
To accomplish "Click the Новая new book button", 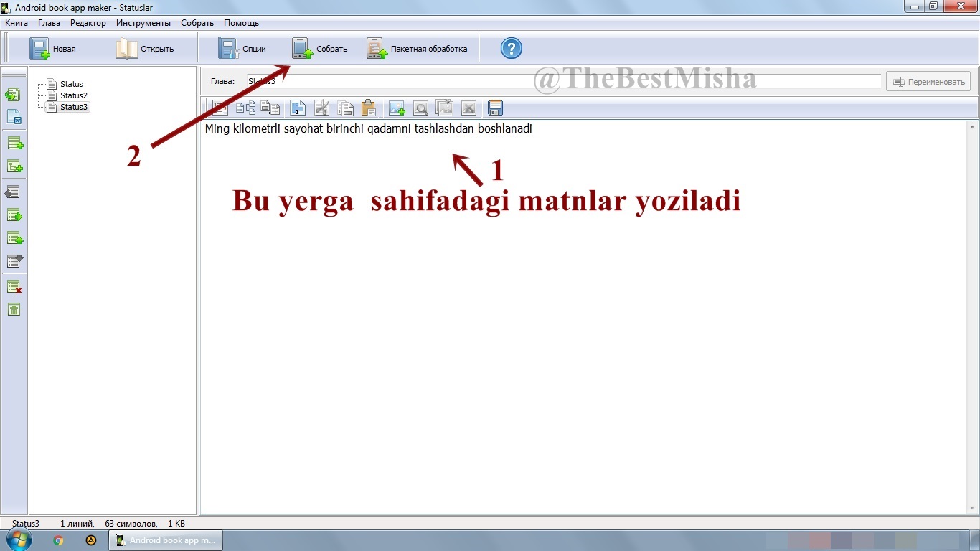I will click(x=52, y=49).
